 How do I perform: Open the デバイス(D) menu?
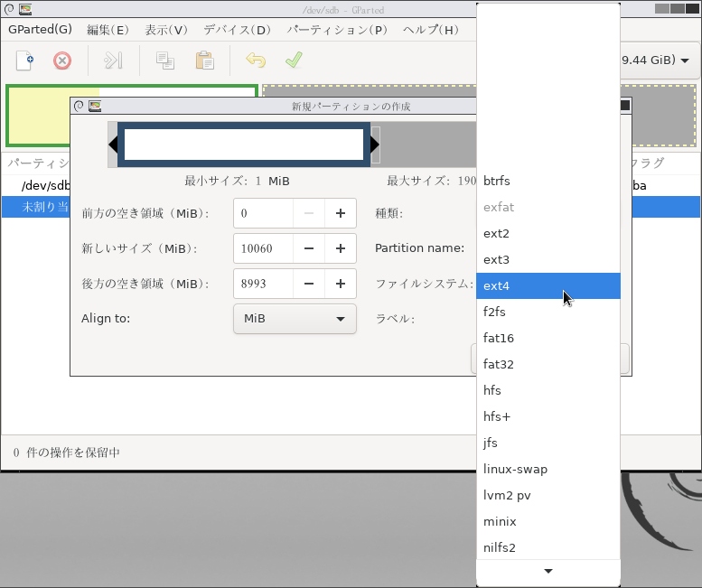click(237, 30)
